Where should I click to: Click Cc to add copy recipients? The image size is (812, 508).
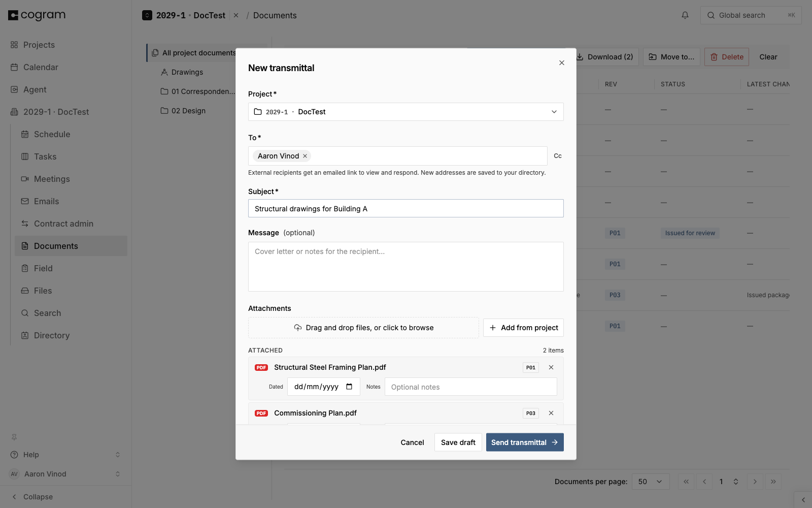pyautogui.click(x=558, y=156)
